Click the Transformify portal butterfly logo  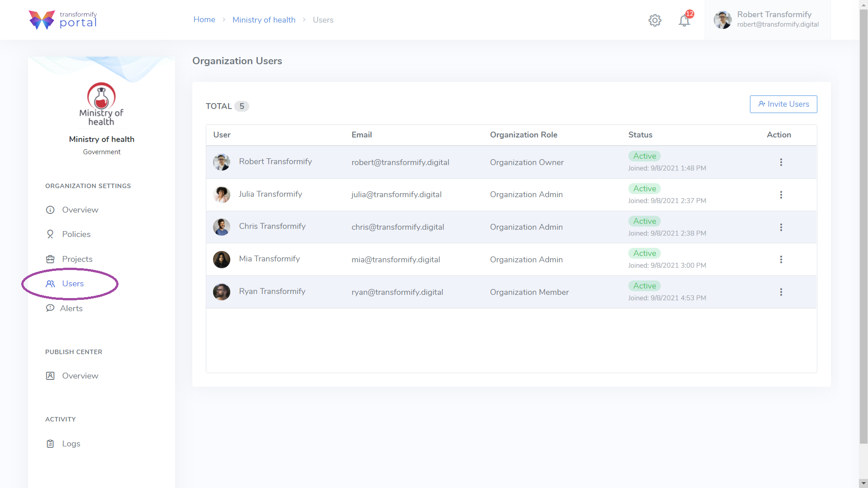coord(42,20)
